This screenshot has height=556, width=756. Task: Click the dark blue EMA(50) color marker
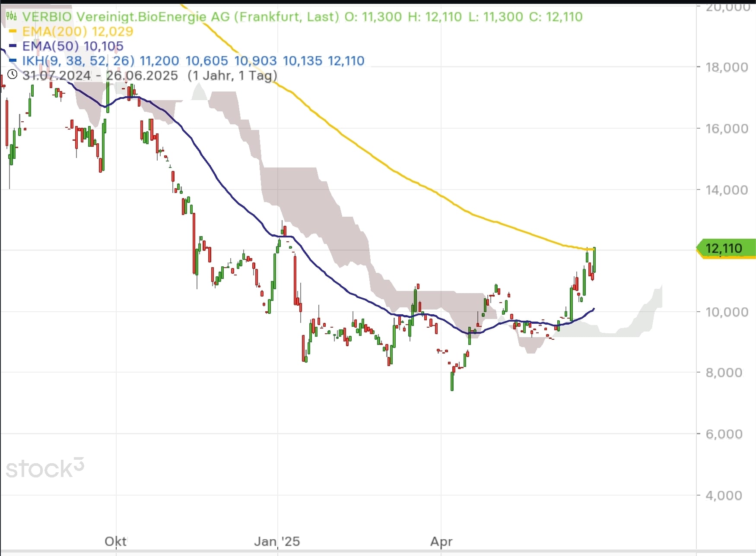(x=13, y=46)
